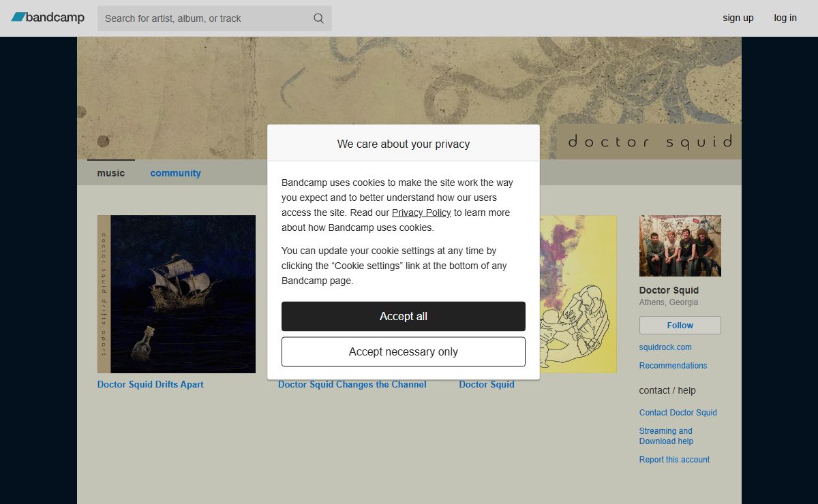Open the Contact Doctor Squid link
818x504 pixels.
(x=678, y=413)
